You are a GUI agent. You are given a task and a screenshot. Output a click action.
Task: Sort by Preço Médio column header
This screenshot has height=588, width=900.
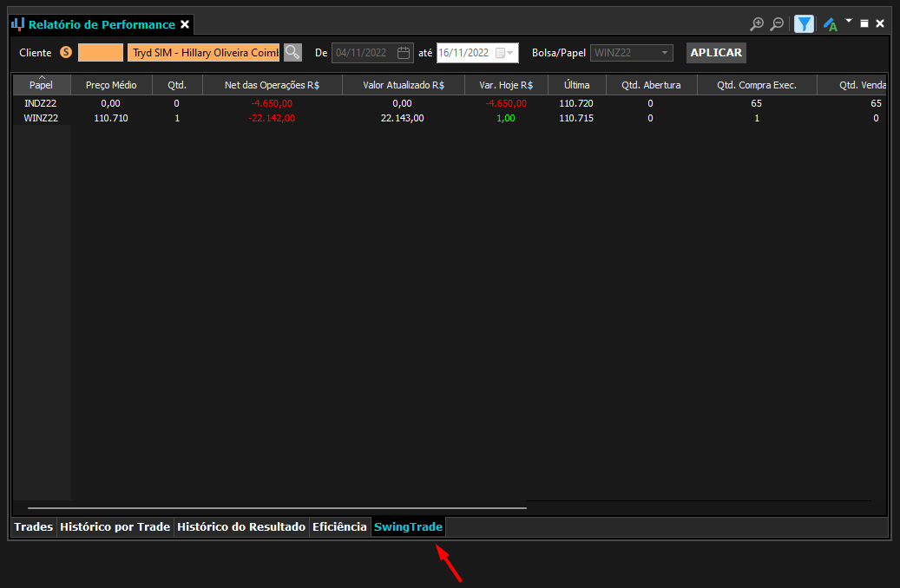[x=111, y=85]
